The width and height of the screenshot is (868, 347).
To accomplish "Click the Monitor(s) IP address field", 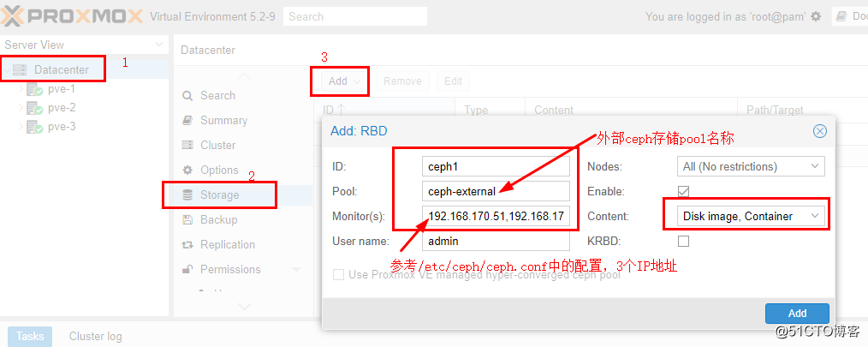I will (x=496, y=216).
